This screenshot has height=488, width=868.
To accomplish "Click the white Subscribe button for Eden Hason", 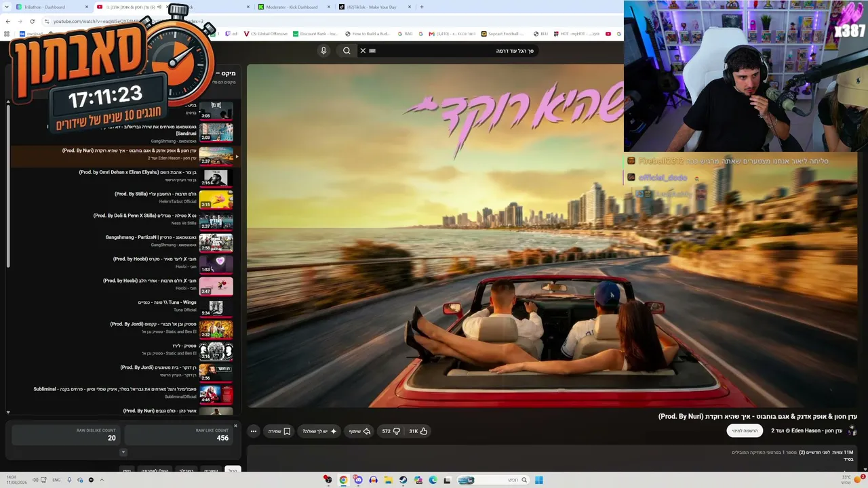I will pyautogui.click(x=745, y=430).
